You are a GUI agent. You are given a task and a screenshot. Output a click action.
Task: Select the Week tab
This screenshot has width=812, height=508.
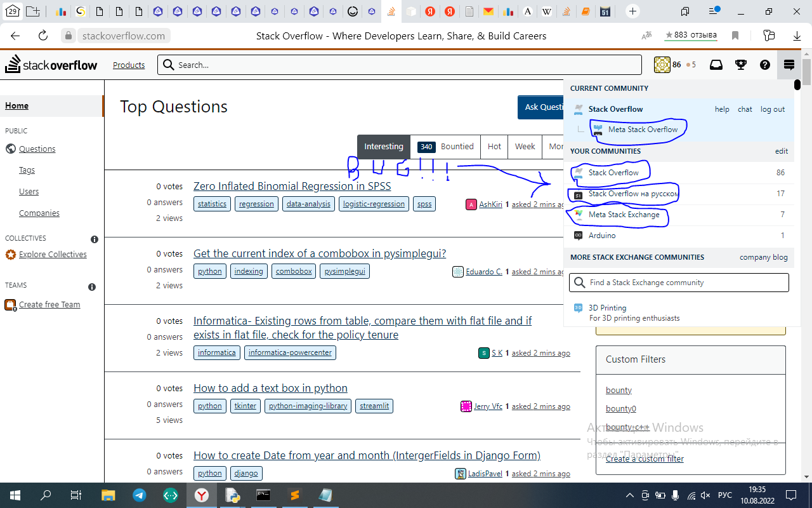525,147
